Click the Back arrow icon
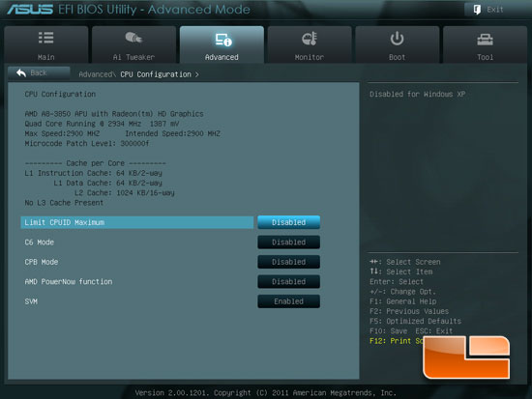The image size is (532, 399). click(x=21, y=72)
